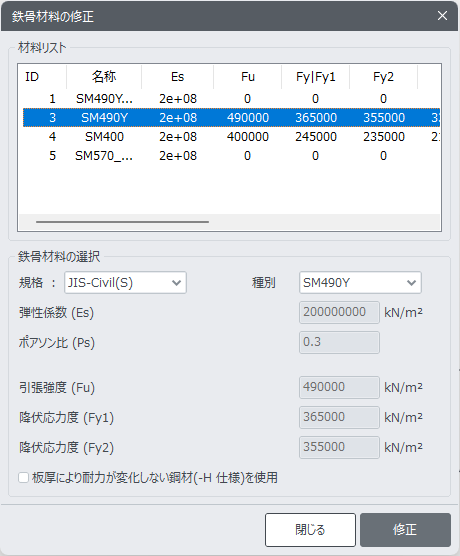Viewport: 460px width, 556px height.
Task: Click the Fy2 column header
Action: [383, 77]
